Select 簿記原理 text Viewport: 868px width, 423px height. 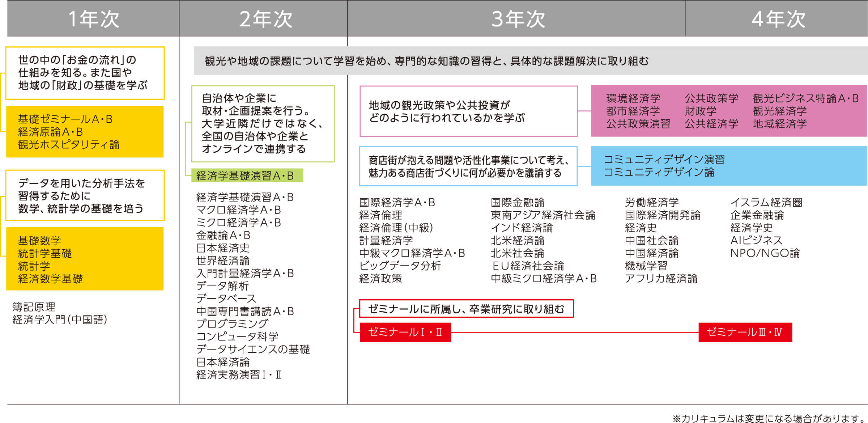[x=34, y=307]
